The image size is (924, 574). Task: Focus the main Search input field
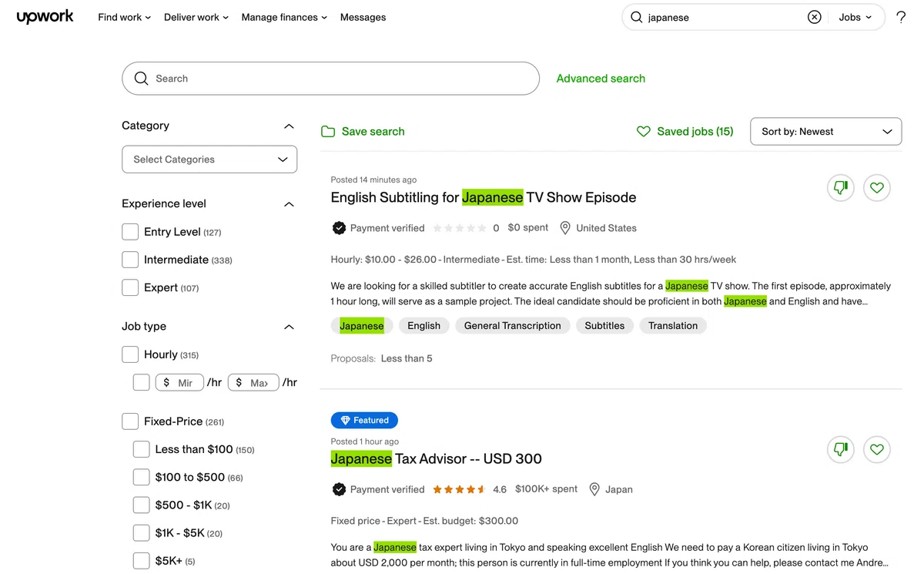point(330,79)
